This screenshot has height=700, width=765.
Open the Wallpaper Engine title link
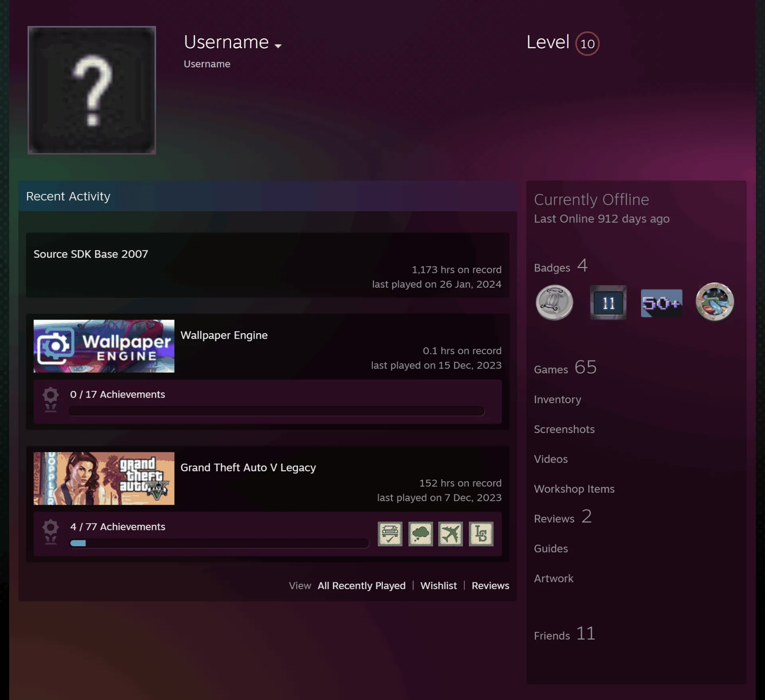[x=224, y=335]
